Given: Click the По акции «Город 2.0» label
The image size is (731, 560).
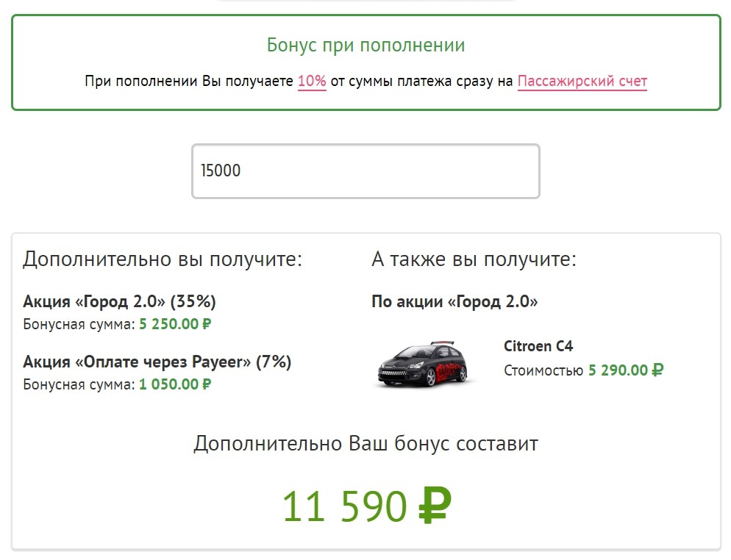Looking at the screenshot, I should pos(454,301).
